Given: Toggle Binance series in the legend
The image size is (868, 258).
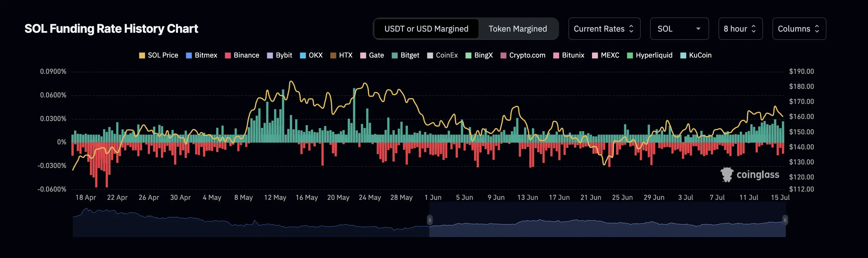Looking at the screenshot, I should [x=246, y=55].
